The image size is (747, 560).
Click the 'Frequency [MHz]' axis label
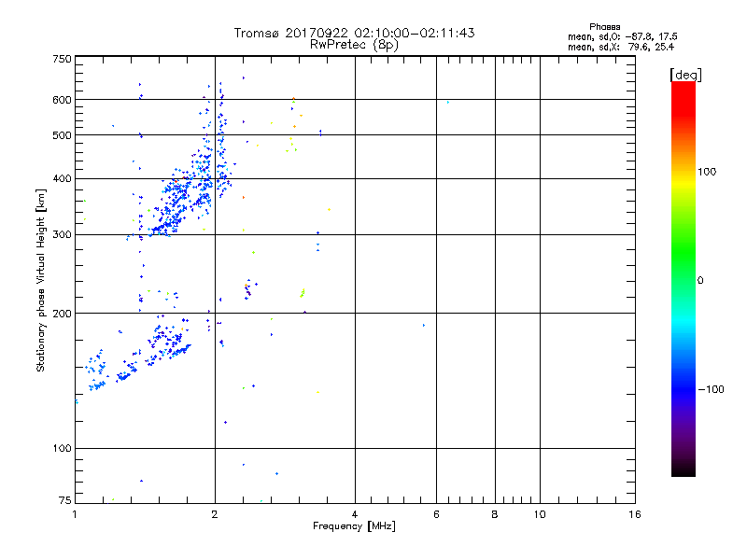point(354,526)
